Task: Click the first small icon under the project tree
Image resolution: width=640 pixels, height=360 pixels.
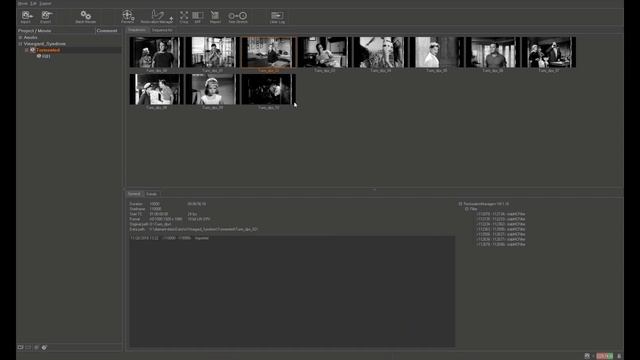Action: coord(20,347)
